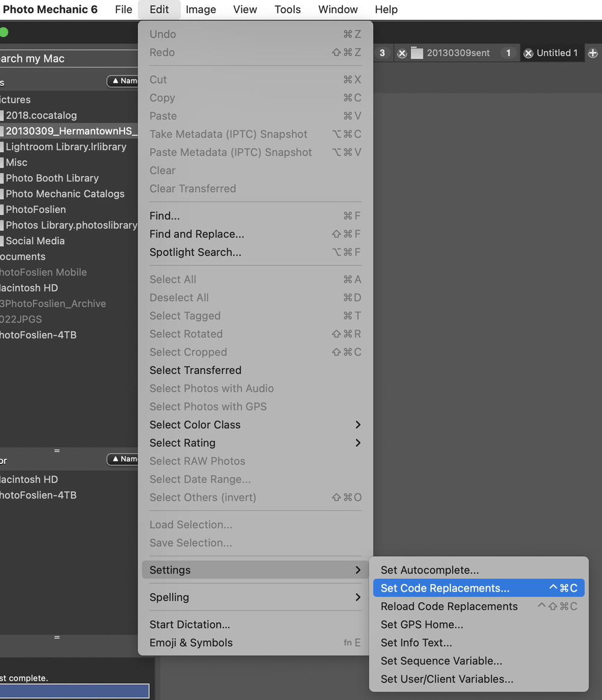This screenshot has width=602, height=700.
Task: Click the Photo Mechanic 6 app menu
Action: click(50, 10)
